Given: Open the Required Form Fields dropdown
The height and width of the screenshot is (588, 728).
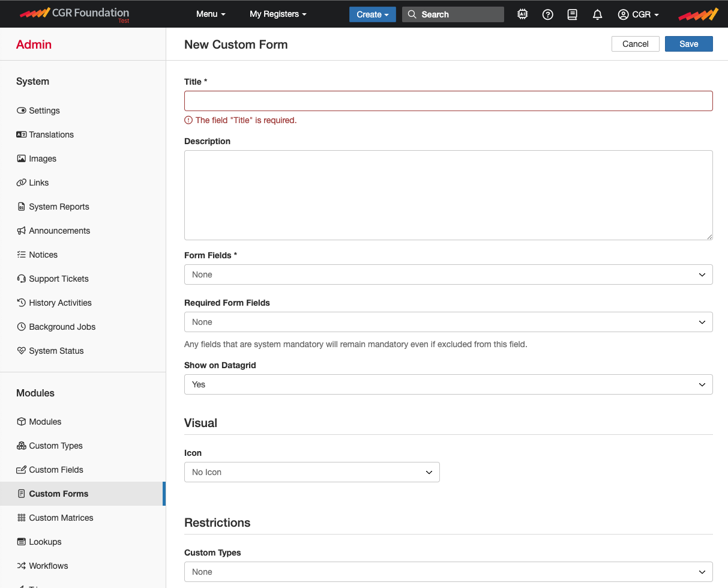Looking at the screenshot, I should coord(448,322).
